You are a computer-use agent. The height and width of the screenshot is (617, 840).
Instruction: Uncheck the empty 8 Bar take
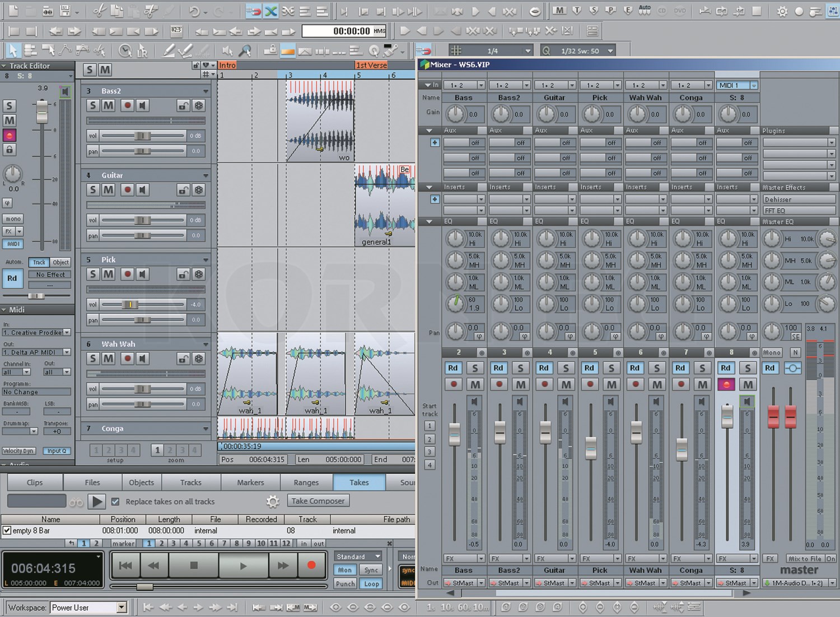7,531
